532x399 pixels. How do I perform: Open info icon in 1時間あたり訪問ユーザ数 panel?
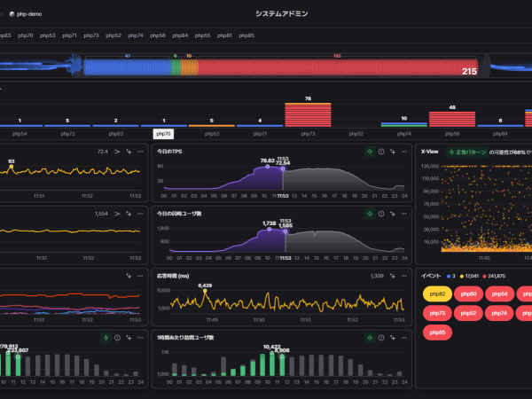tap(381, 338)
